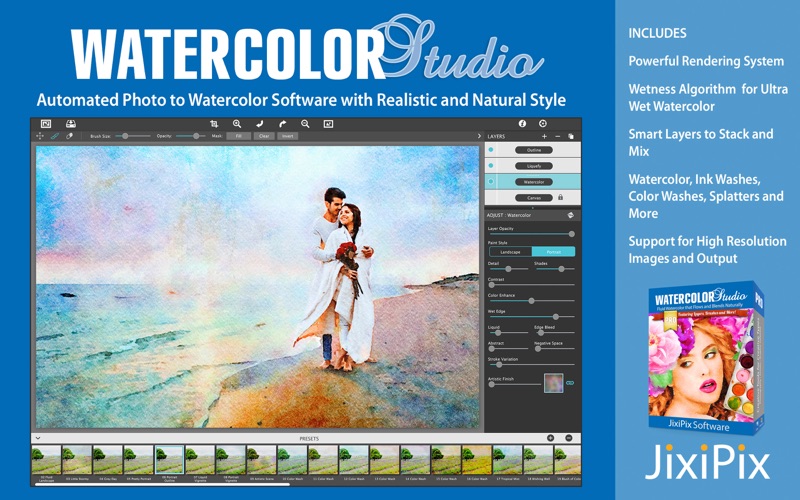Click the mask Invert button
This screenshot has width=800, height=500.
tap(288, 135)
